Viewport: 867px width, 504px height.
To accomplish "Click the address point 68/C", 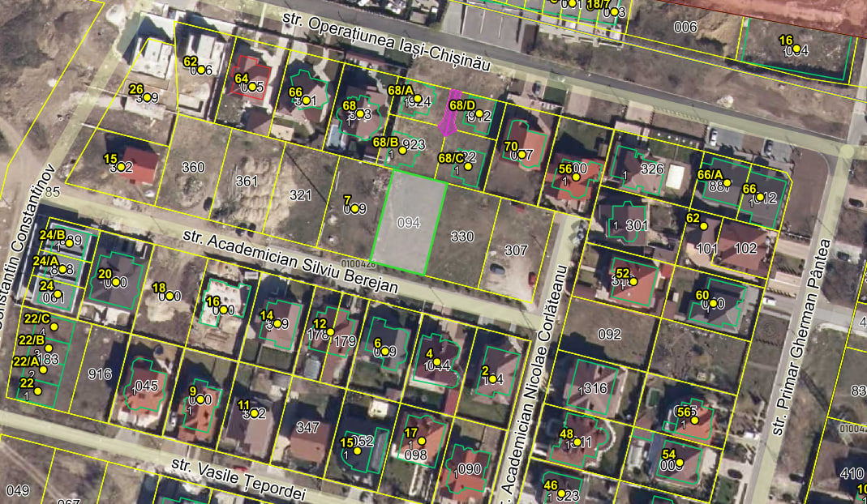I will click(x=468, y=166).
